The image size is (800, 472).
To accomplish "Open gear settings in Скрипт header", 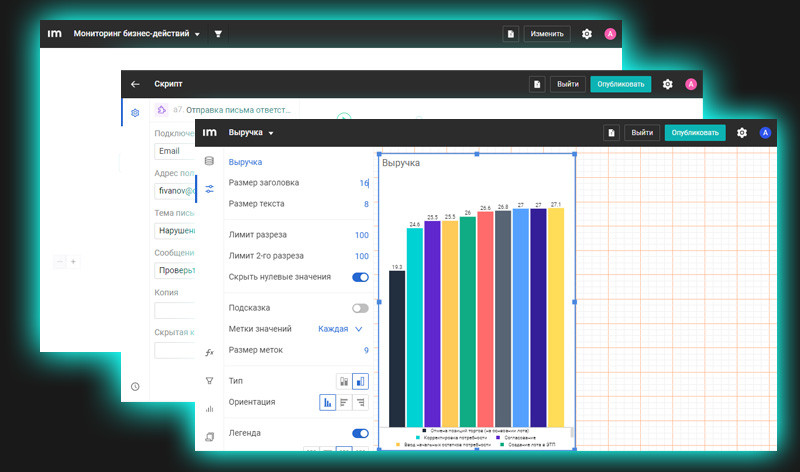I will pos(667,84).
